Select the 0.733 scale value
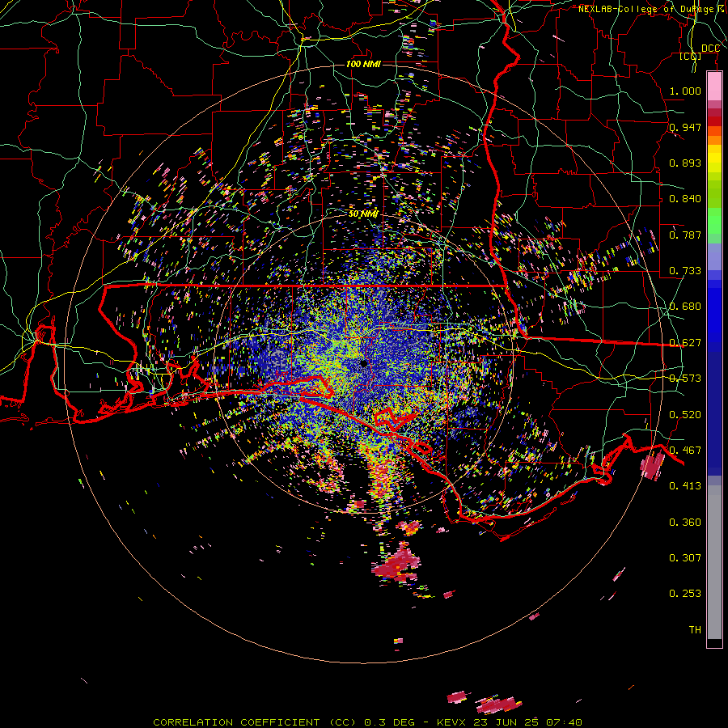This screenshot has width=728, height=728. coord(685,270)
